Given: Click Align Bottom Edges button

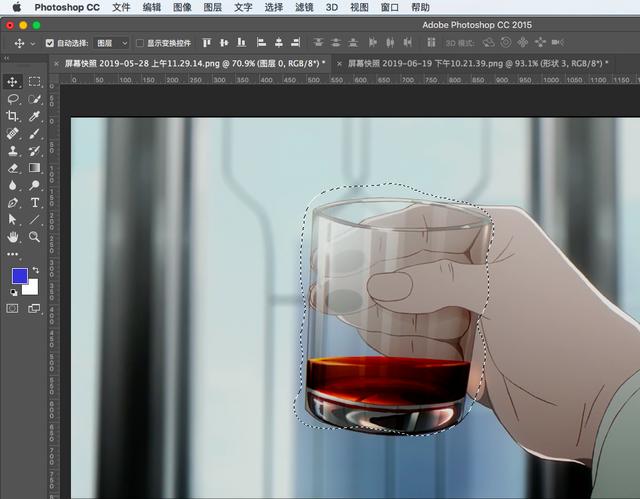Looking at the screenshot, I should coord(242,42).
